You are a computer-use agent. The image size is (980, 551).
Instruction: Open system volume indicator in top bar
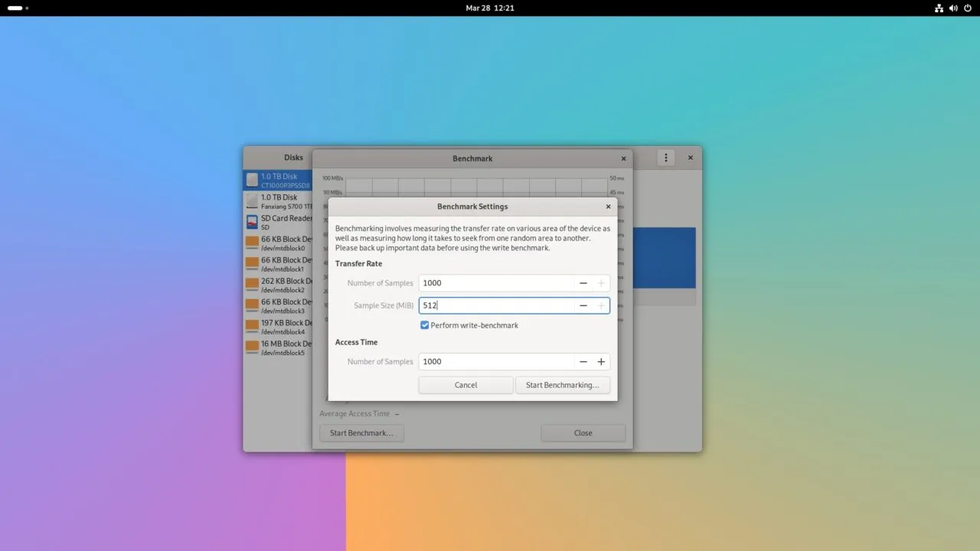(x=953, y=8)
